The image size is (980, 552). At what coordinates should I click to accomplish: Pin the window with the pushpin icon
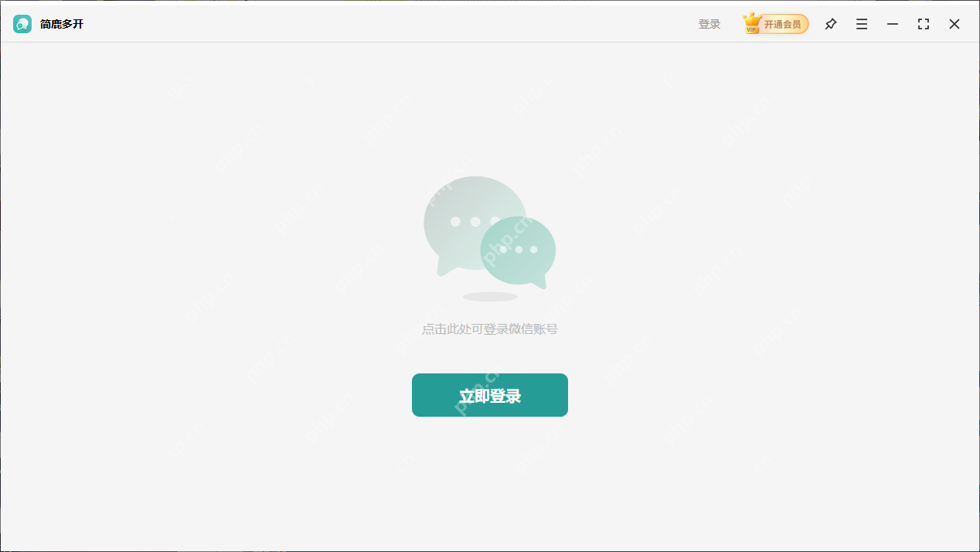point(830,24)
